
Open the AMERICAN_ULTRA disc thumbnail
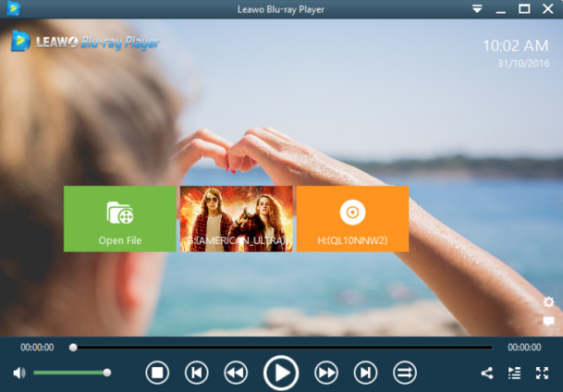(237, 218)
